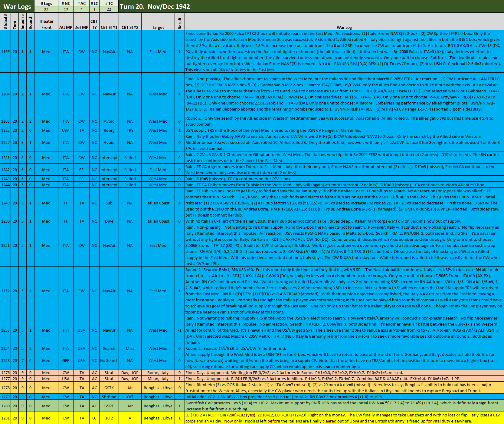The image size is (504, 424).
Task: Select the "Result" column header
Action: click(x=180, y=22)
